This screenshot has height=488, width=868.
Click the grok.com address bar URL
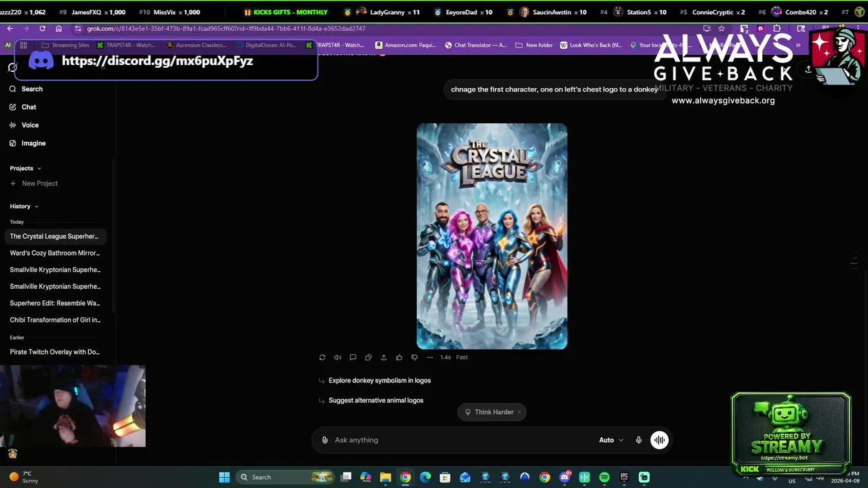point(226,28)
